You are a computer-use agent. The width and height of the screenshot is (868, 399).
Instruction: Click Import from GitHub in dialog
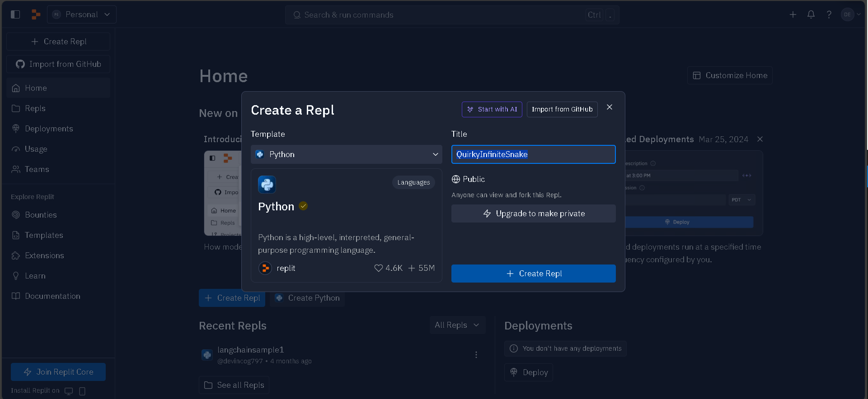point(562,109)
